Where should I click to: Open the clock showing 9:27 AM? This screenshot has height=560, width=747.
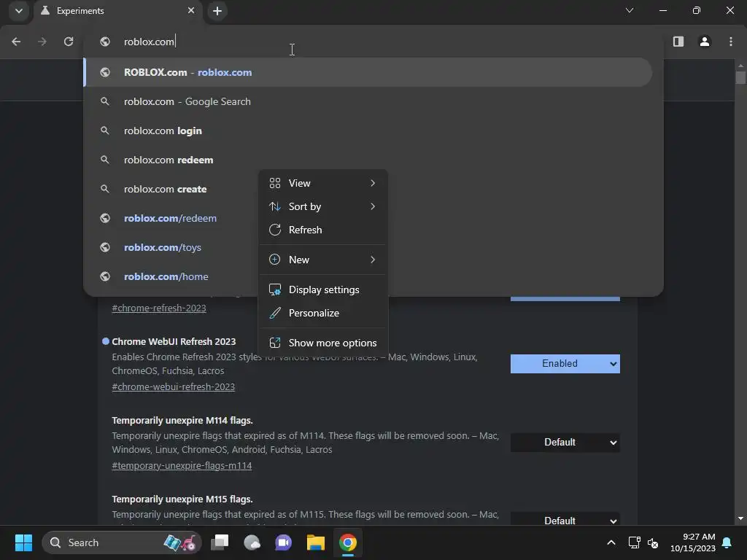(693, 542)
